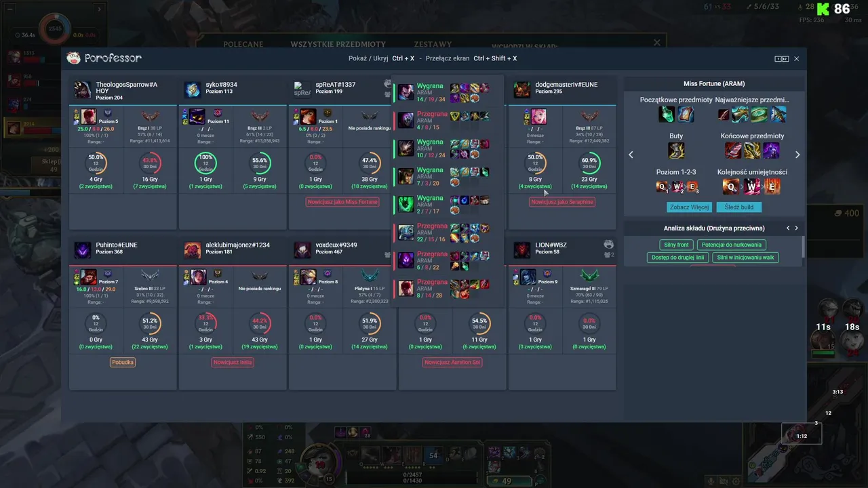
Task: Click LION#WBZ's emerald rank emblem
Action: click(589, 275)
